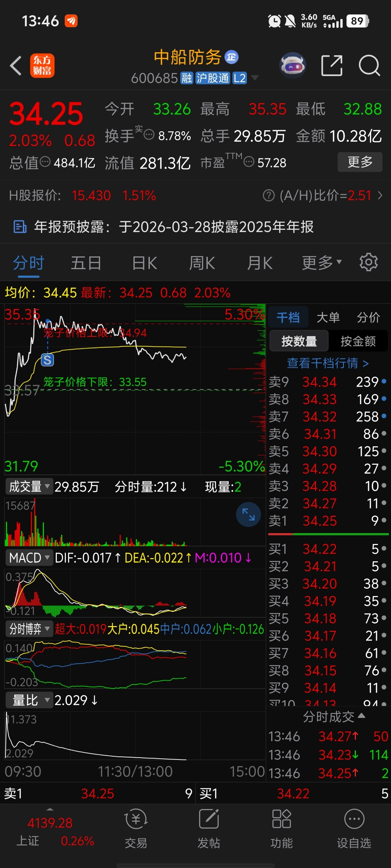Tap the 设自选 ellipsis icon
The height and width of the screenshot is (868, 391).
click(x=354, y=819)
